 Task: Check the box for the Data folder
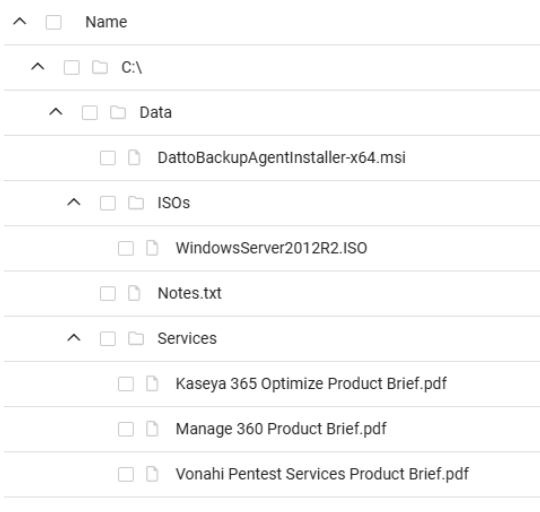pyautogui.click(x=90, y=113)
